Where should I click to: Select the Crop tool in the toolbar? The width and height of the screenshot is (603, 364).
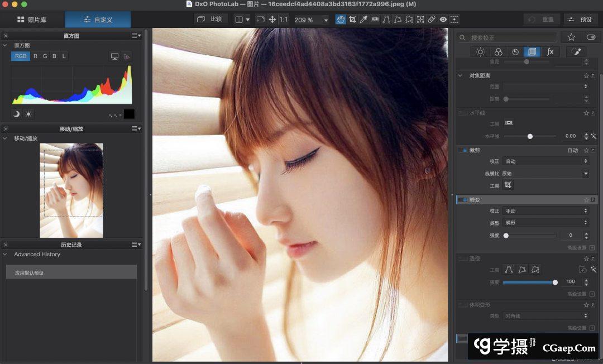[353, 19]
